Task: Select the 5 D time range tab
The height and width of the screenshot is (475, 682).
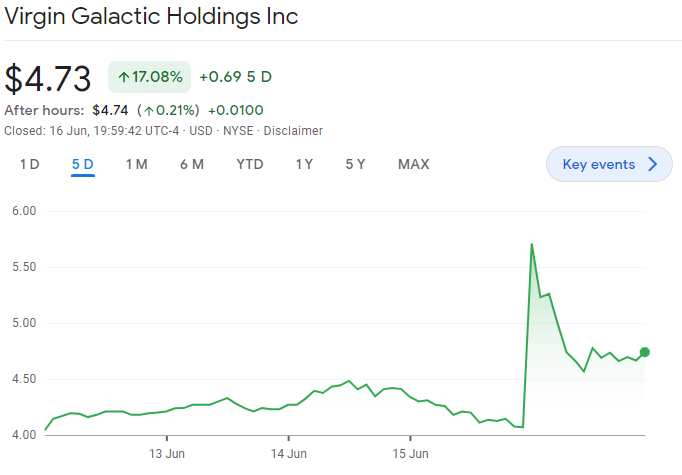Action: click(82, 164)
